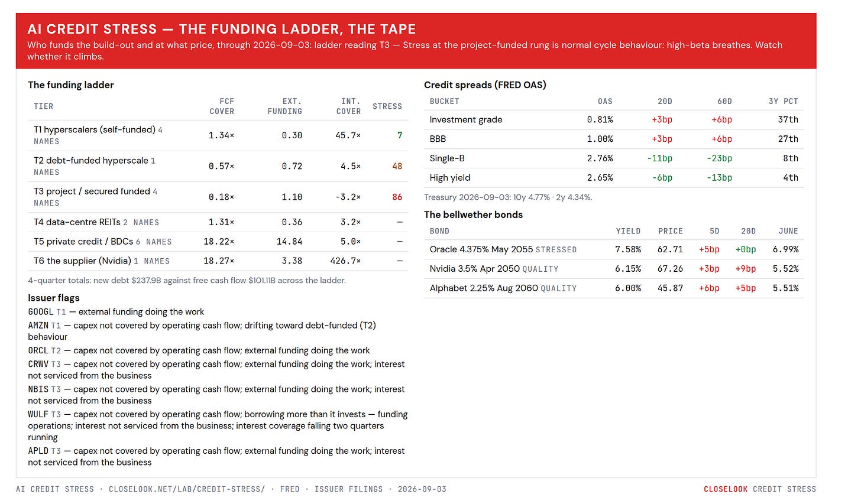Viewport: 861px width, 504px height.
Task: Select the "T5 private credit / BDCs" row label
Action: (83, 242)
